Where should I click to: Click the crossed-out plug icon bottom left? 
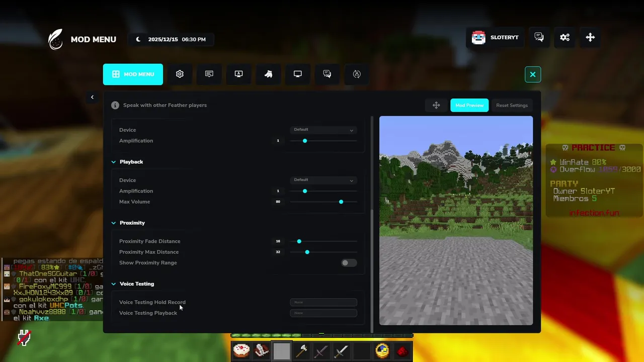24,338
